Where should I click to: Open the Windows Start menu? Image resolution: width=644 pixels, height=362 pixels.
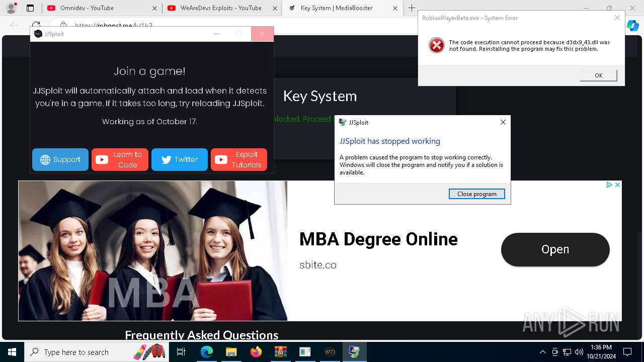12,352
